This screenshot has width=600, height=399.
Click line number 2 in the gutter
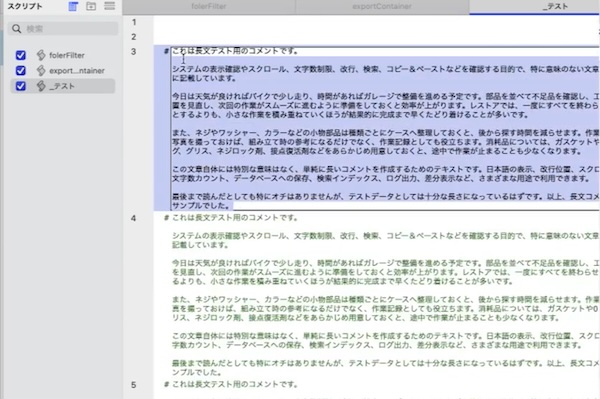(134, 37)
